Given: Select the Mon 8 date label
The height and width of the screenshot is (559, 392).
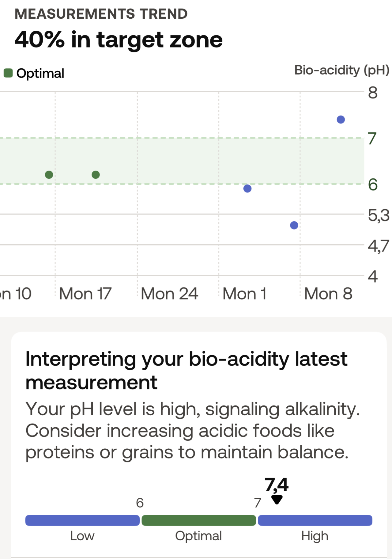Looking at the screenshot, I should click(x=328, y=294).
